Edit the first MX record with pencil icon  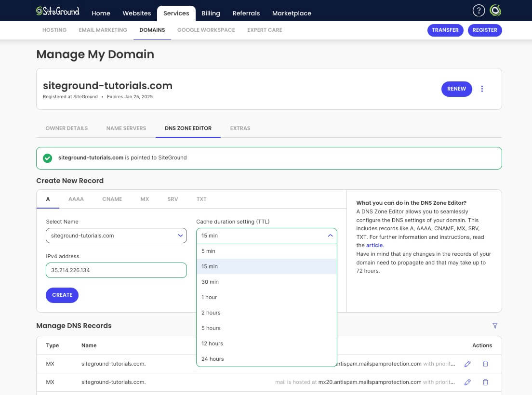(x=467, y=364)
